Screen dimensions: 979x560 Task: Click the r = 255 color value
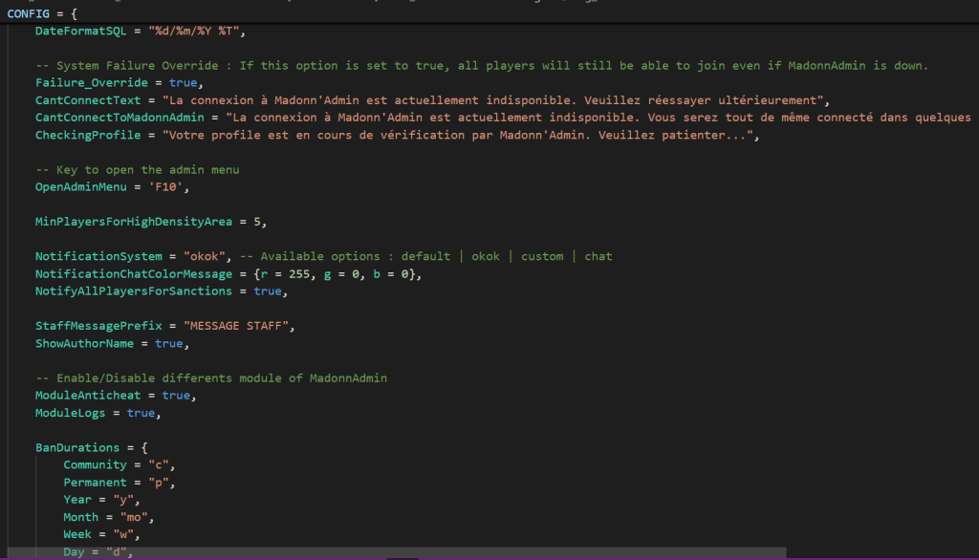(285, 274)
